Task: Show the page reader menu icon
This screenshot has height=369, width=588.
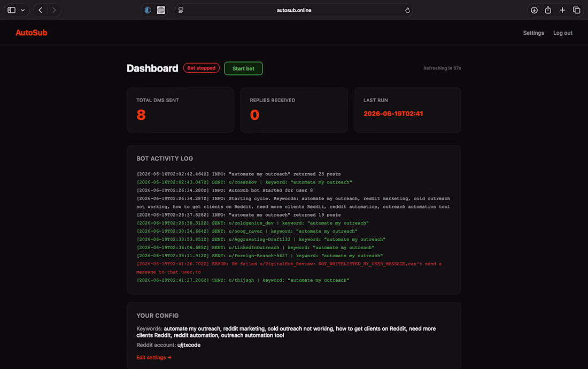Action: (x=181, y=10)
